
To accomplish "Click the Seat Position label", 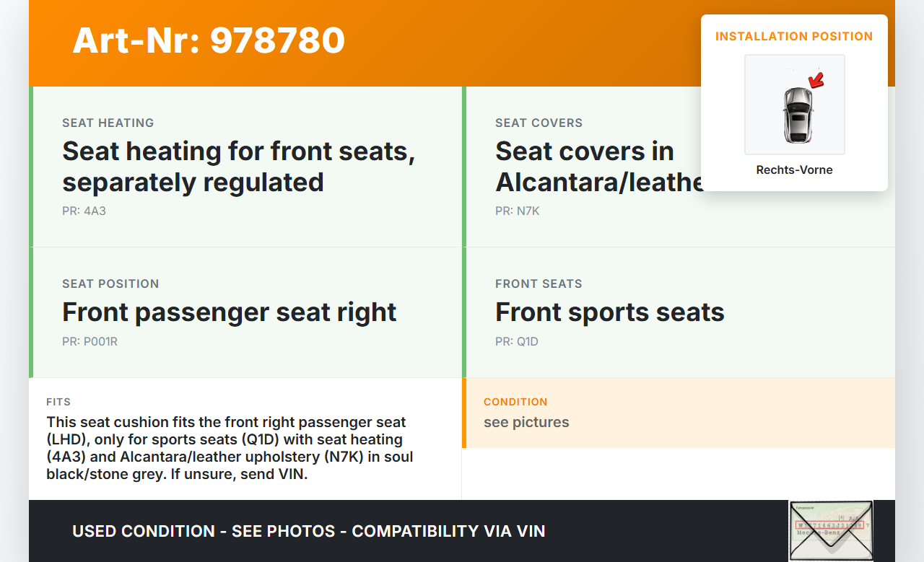I will pyautogui.click(x=110, y=284).
